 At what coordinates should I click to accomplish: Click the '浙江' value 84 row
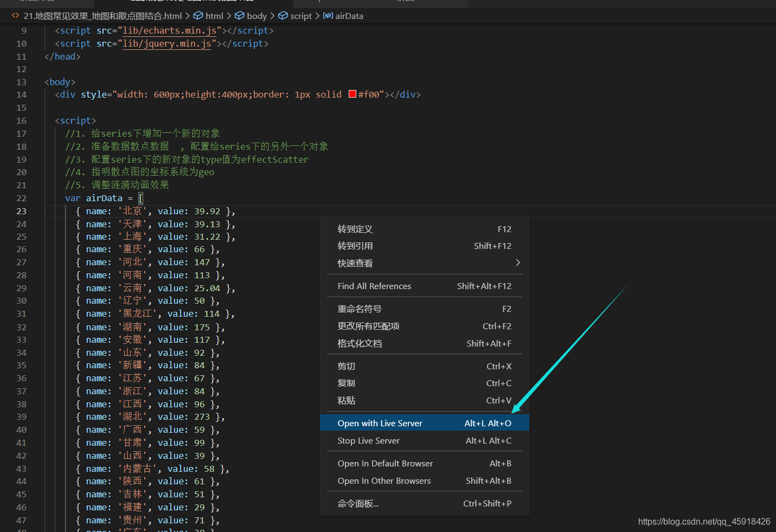click(147, 391)
